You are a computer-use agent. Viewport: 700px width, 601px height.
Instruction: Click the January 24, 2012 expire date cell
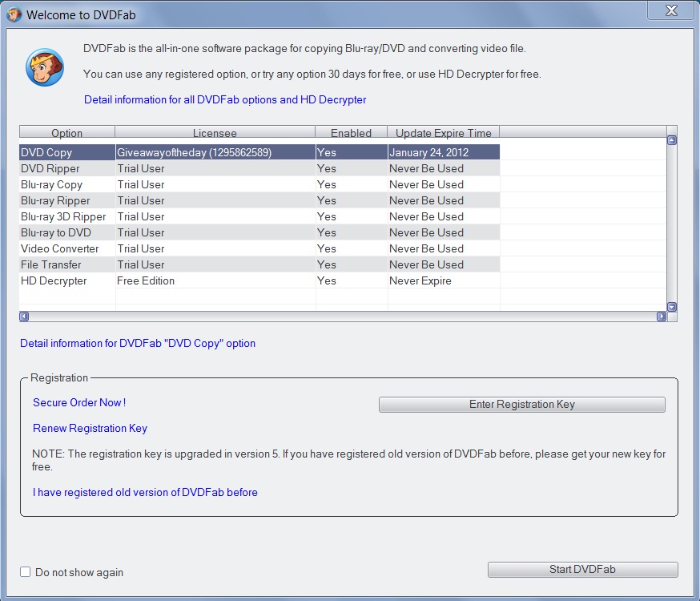pos(444,152)
